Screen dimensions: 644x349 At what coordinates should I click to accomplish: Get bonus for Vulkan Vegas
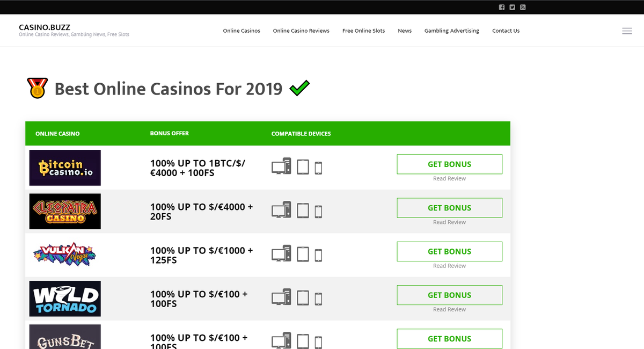coord(449,251)
